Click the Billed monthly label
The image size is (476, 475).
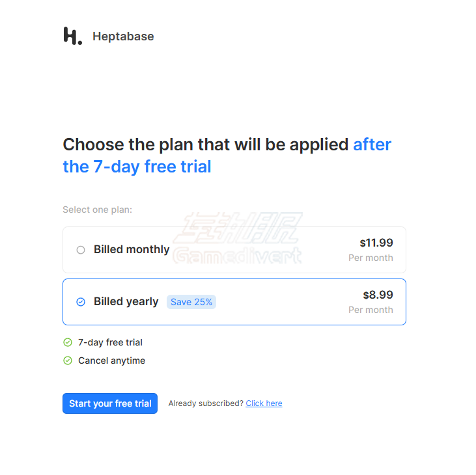132,250
